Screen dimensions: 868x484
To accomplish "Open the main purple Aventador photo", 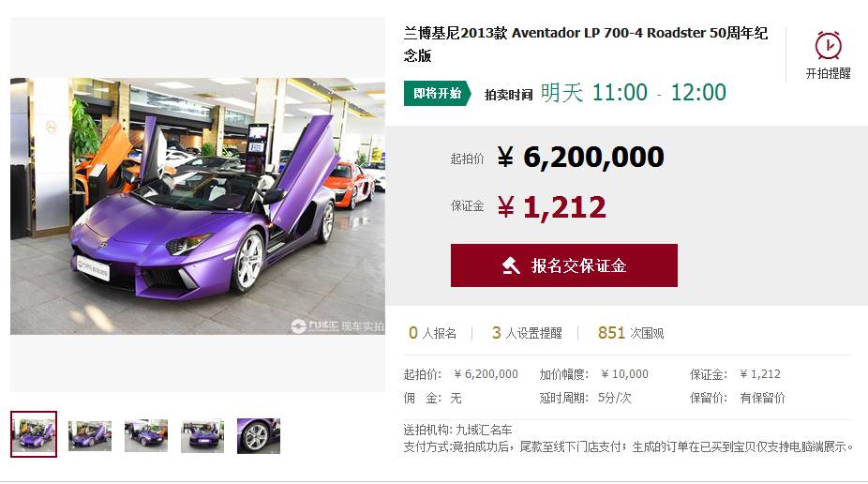I will pos(198,206).
